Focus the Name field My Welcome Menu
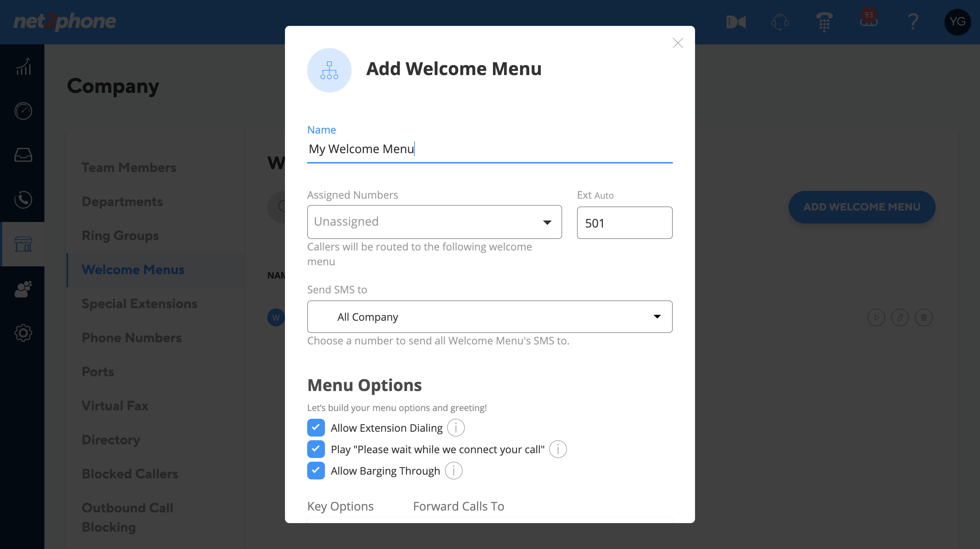Viewport: 980px width, 549px height. click(490, 149)
